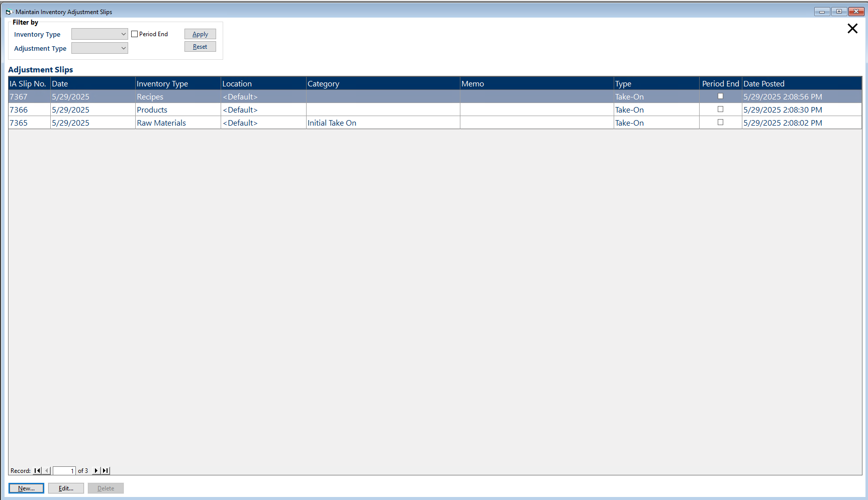Image resolution: width=868 pixels, height=500 pixels.
Task: Click Take-On type in row 7367
Action: (656, 96)
